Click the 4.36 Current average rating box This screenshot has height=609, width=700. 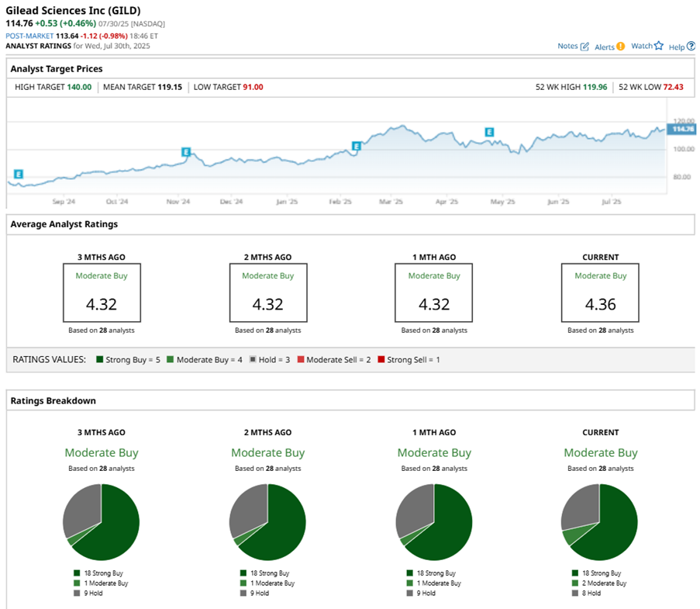coord(600,292)
